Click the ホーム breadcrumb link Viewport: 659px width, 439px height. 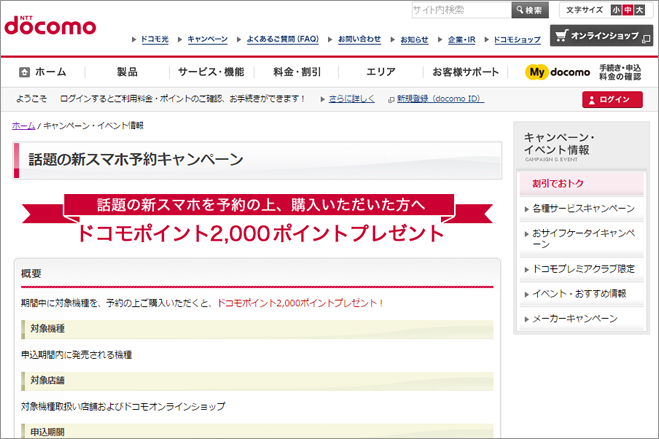point(24,126)
